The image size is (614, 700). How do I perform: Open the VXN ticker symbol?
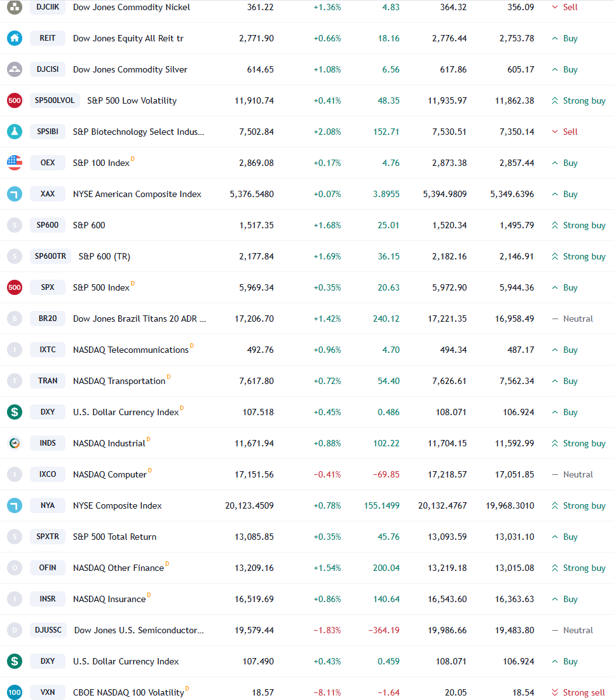pyautogui.click(x=48, y=692)
